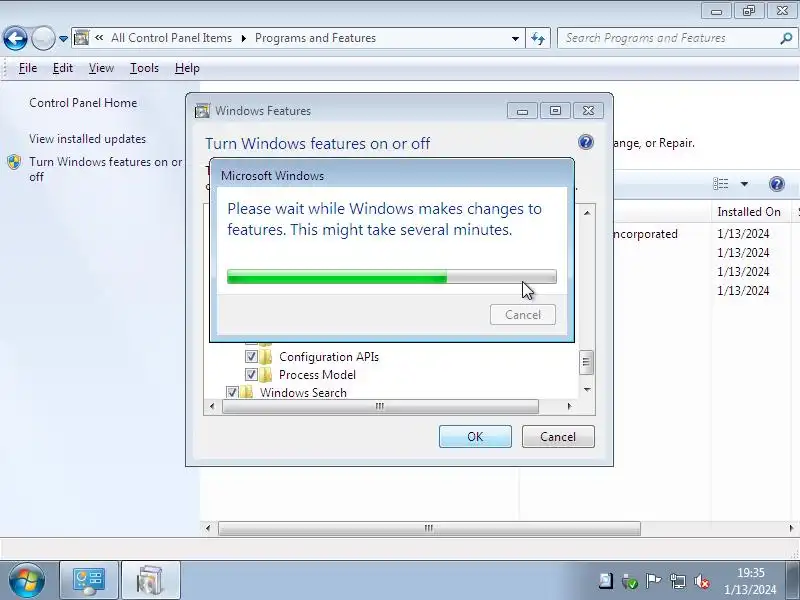This screenshot has width=800, height=600.
Task: Open the Control Panel taskbar button
Action: pyautogui.click(x=89, y=581)
